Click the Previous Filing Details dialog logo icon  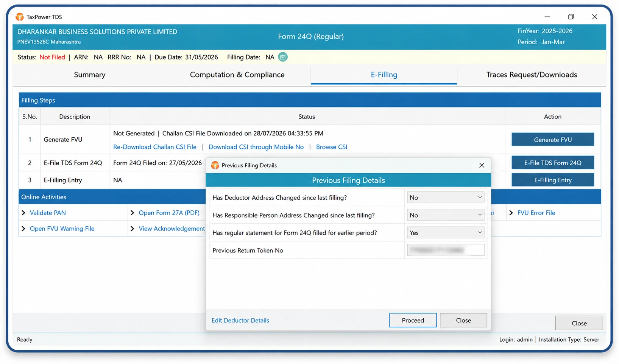tap(215, 165)
